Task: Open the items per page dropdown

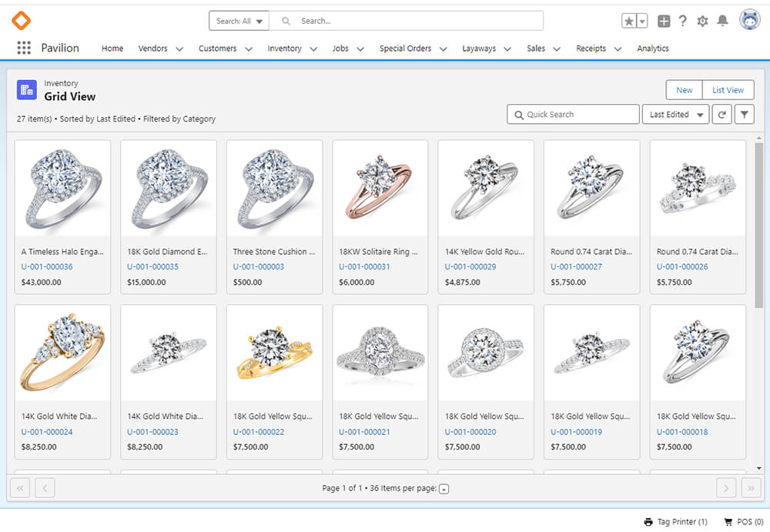Action: coord(444,489)
